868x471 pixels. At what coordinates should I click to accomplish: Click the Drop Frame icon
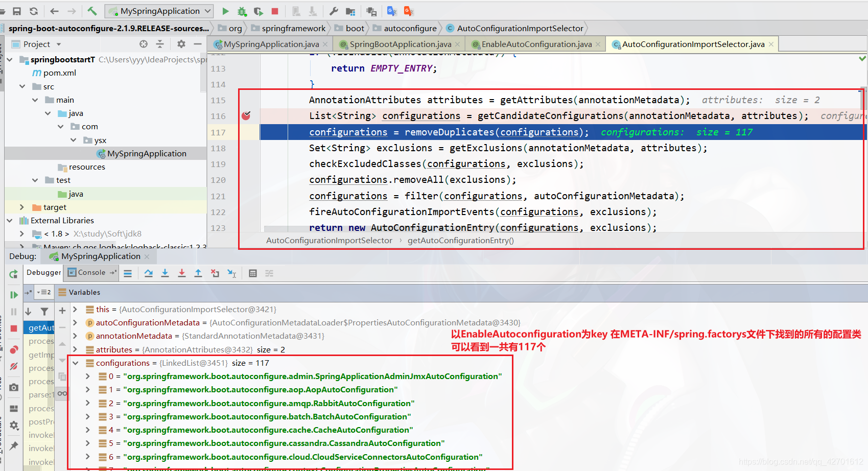click(215, 273)
